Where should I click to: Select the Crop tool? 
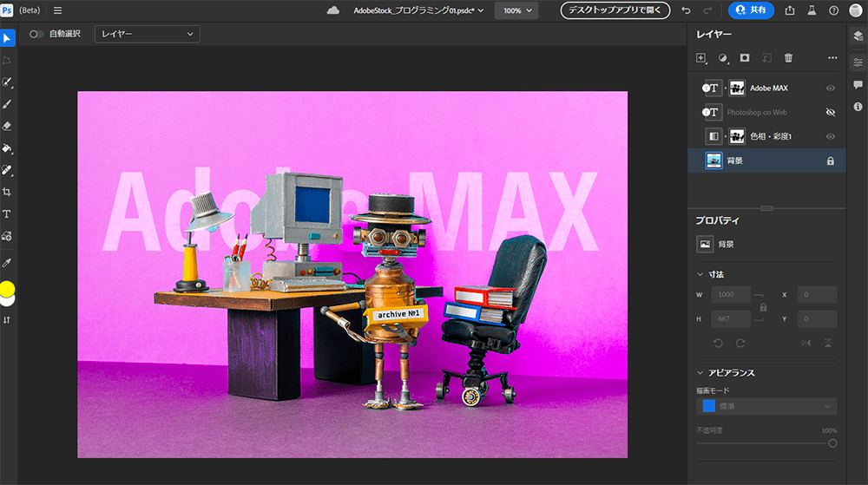[7, 192]
